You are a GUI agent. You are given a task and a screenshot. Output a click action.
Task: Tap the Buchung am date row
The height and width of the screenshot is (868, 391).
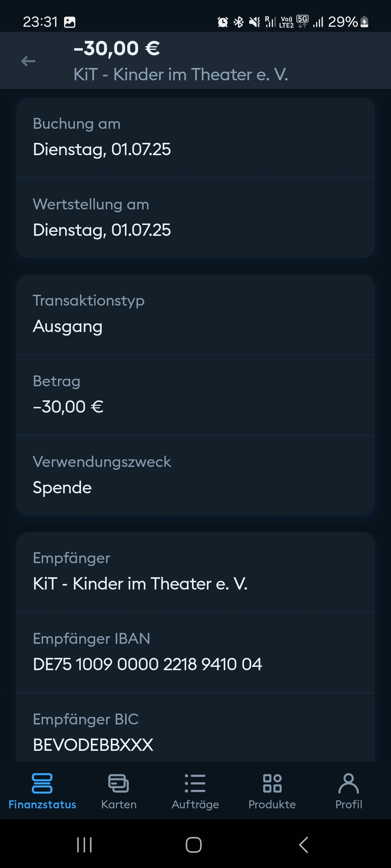click(195, 137)
